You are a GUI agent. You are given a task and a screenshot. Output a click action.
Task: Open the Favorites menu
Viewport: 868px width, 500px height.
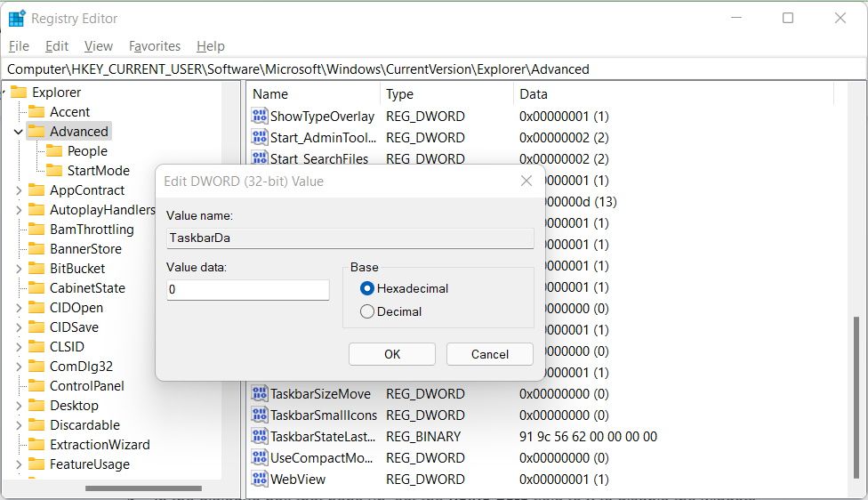[155, 46]
